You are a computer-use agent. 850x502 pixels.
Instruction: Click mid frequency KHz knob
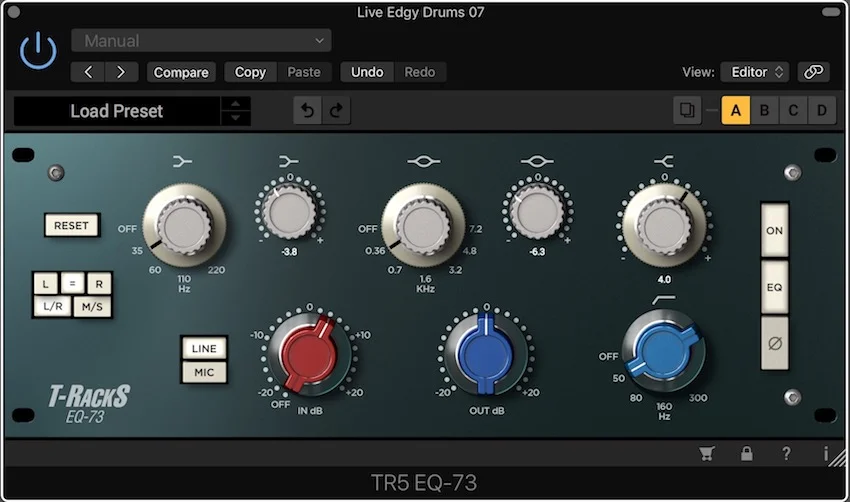[423, 225]
